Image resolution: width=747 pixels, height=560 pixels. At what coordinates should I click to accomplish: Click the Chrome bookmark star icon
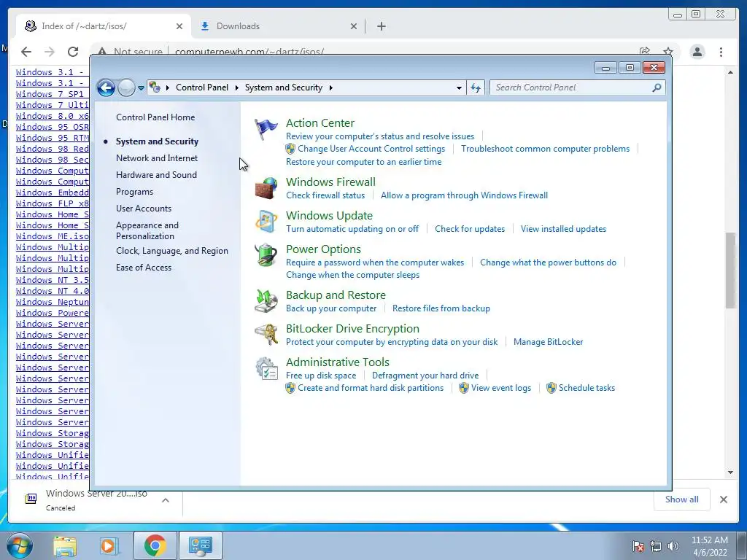pos(668,52)
